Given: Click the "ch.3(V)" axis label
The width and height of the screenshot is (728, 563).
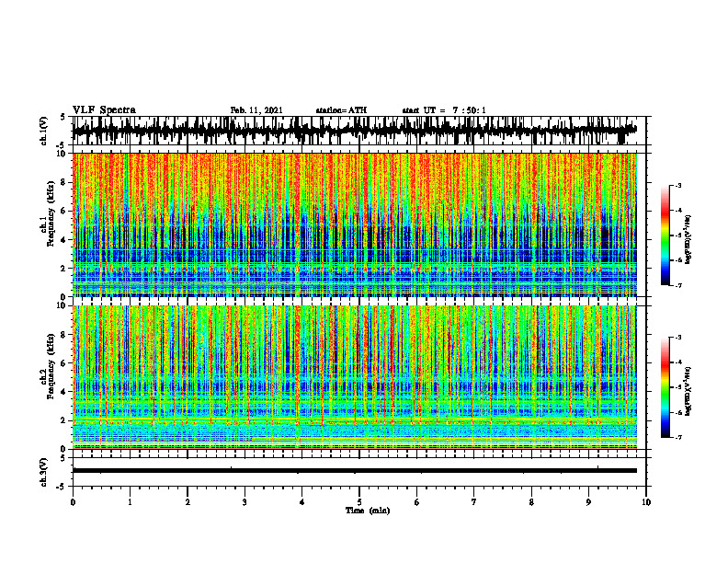Looking at the screenshot, I should [x=44, y=472].
